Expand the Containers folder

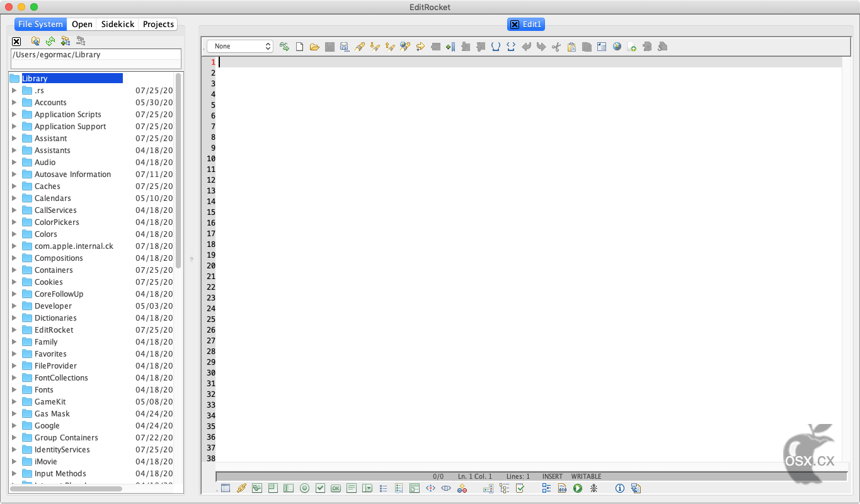(14, 270)
